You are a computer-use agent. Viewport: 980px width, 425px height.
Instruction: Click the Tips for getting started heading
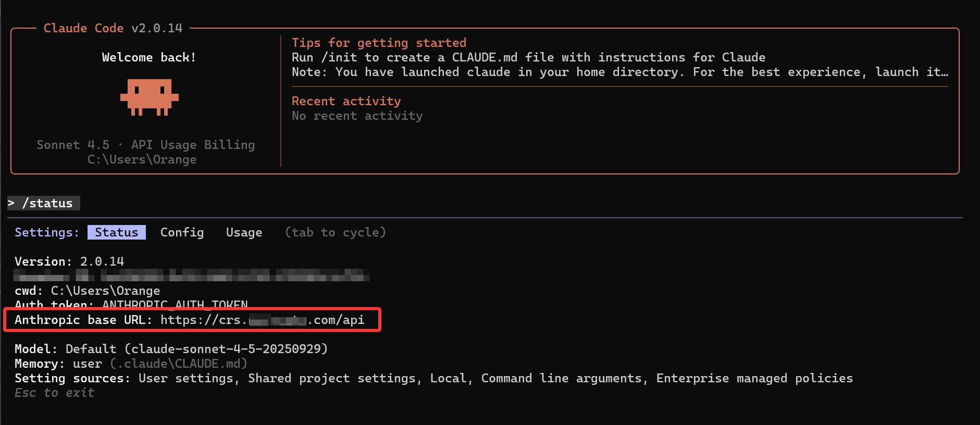(x=379, y=43)
